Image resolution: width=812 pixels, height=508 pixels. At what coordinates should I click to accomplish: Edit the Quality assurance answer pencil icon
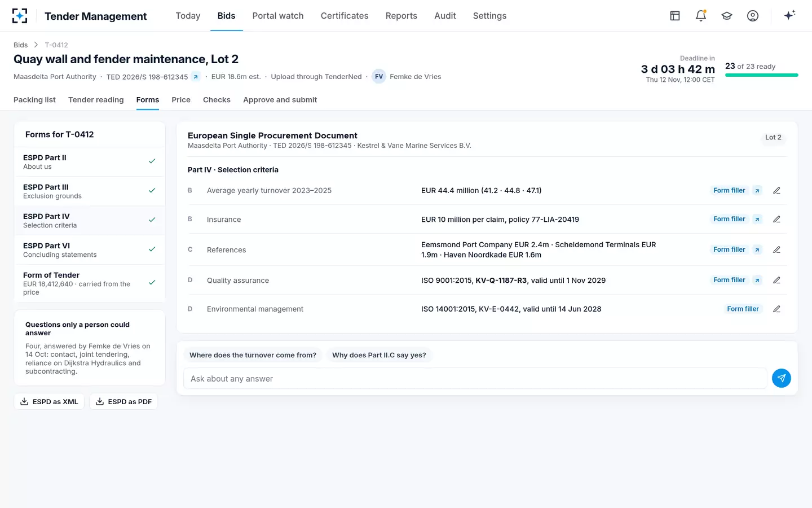pyautogui.click(x=776, y=280)
